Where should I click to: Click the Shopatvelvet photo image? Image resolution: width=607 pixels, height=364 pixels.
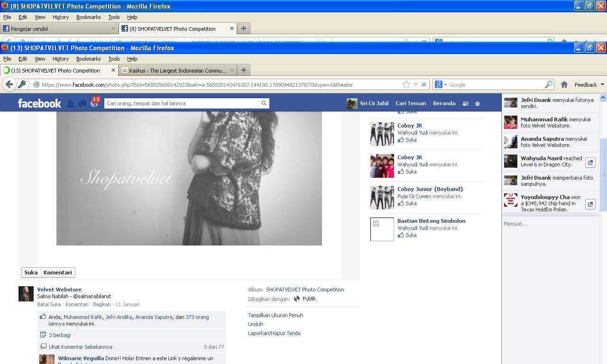[189, 179]
